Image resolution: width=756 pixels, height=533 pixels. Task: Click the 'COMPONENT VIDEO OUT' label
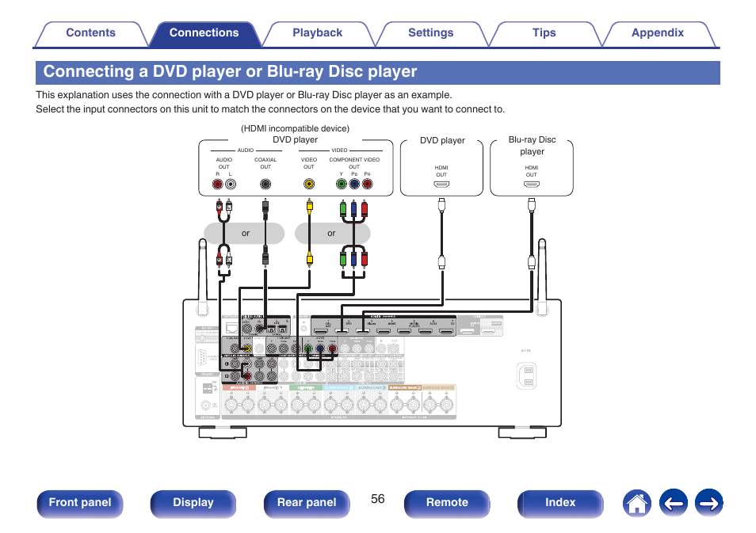(354, 163)
